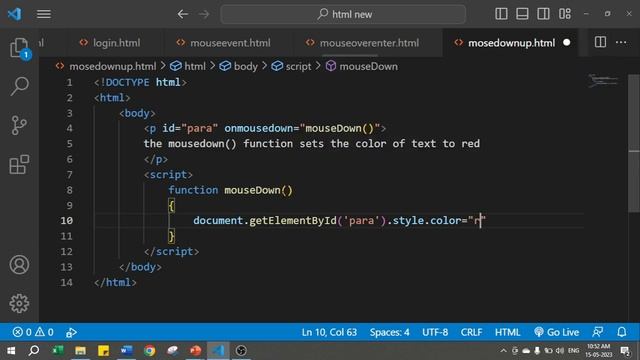Click the feedback icon in status bar

coord(598,332)
